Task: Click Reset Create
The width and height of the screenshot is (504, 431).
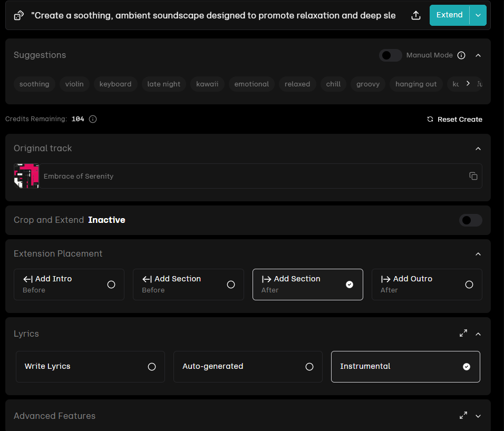Action: (454, 119)
